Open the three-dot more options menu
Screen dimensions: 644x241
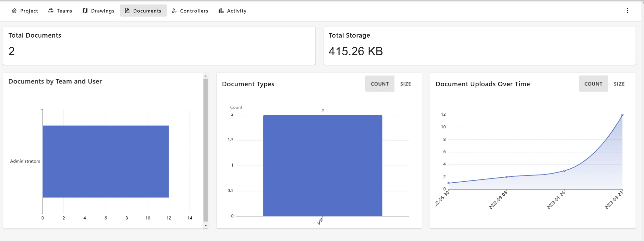point(627,11)
